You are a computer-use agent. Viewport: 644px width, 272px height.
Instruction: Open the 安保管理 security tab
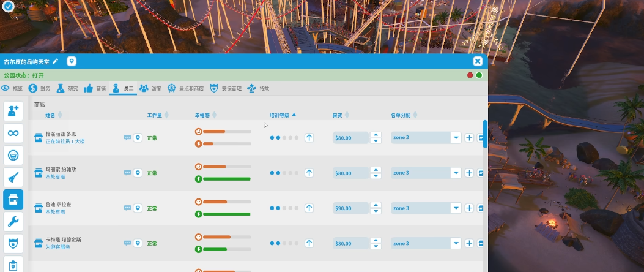tap(226, 88)
